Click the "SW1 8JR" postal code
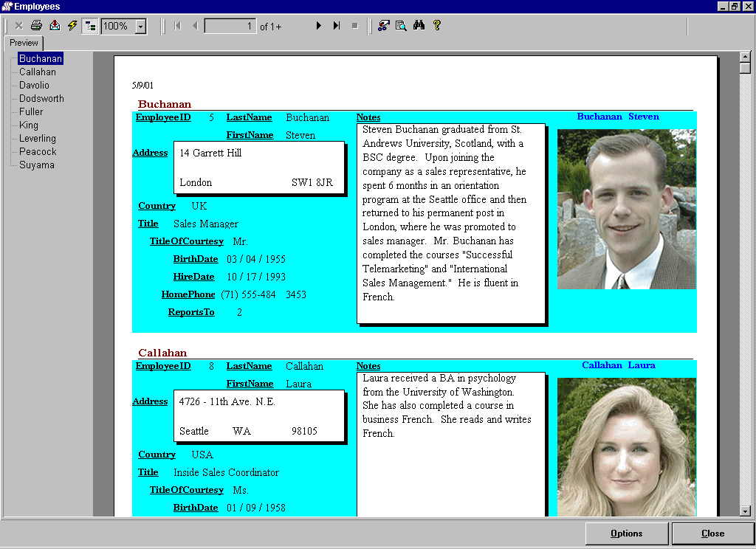Image resolution: width=756 pixels, height=549 pixels. pyautogui.click(x=312, y=183)
